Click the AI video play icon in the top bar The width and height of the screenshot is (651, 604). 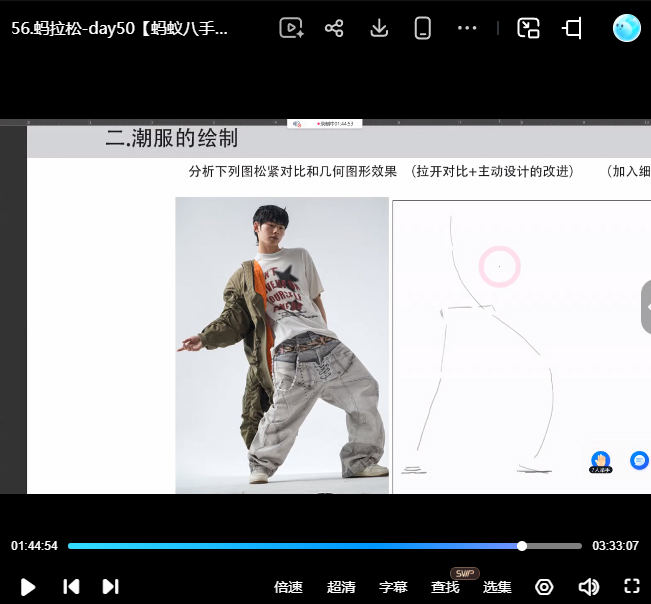[291, 28]
